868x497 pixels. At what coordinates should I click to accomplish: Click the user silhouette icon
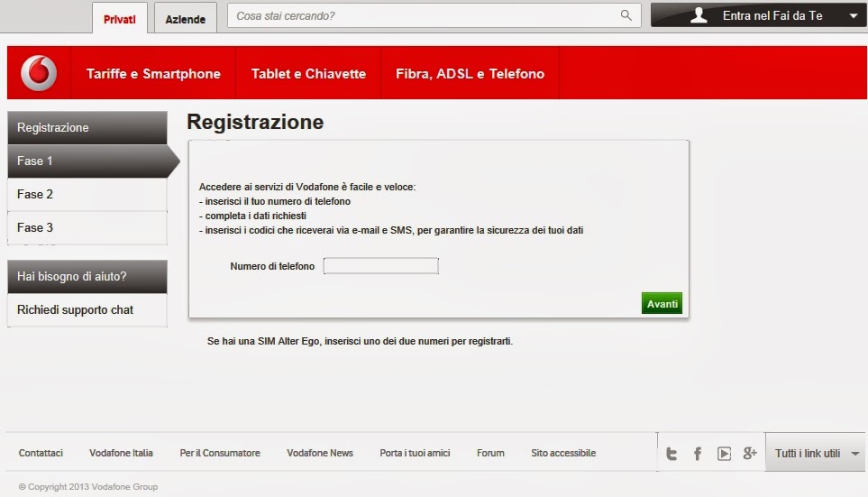[699, 15]
